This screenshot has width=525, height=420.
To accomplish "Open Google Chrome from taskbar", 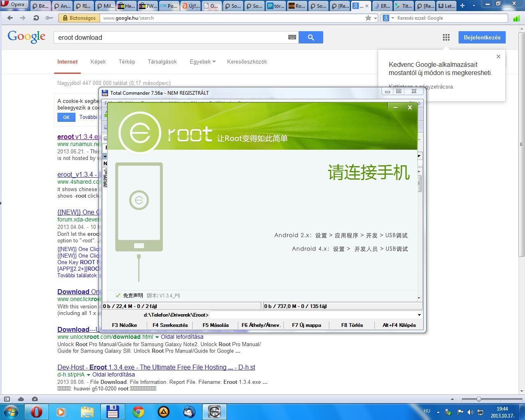I will tap(138, 412).
